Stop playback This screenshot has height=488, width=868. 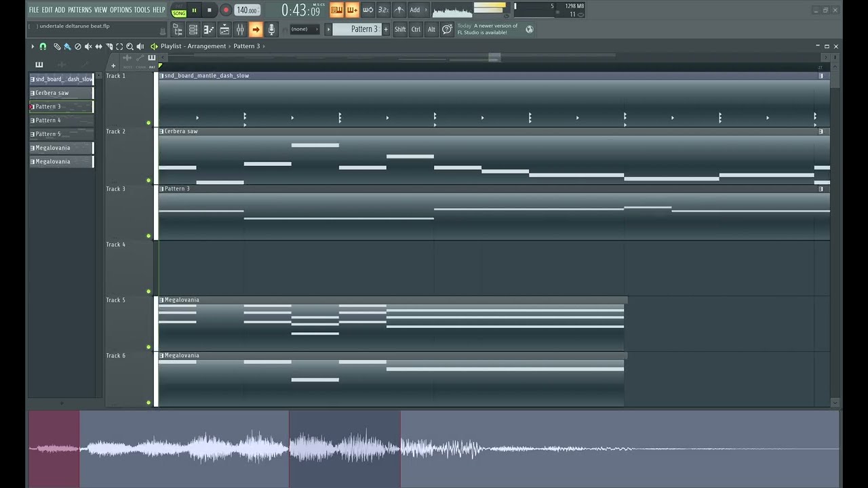[209, 10]
